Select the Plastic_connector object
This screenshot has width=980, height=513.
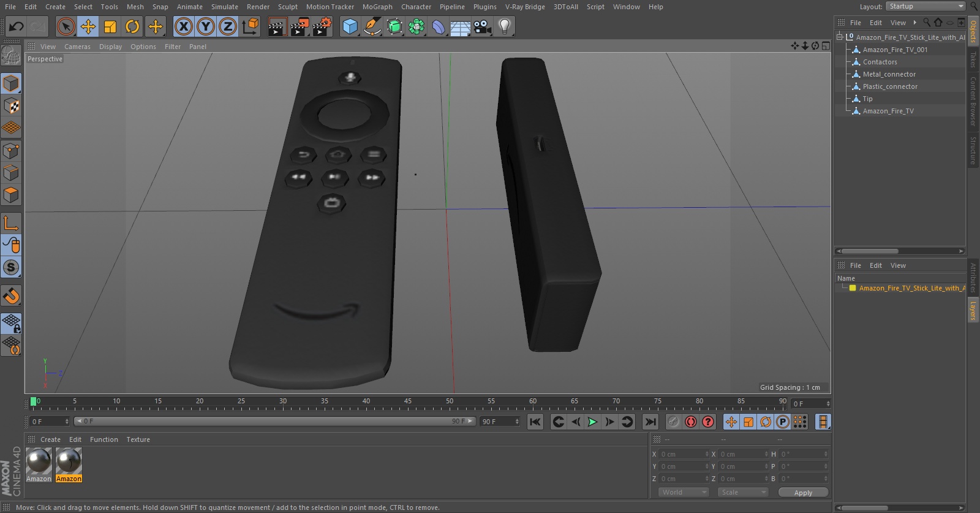pyautogui.click(x=890, y=86)
